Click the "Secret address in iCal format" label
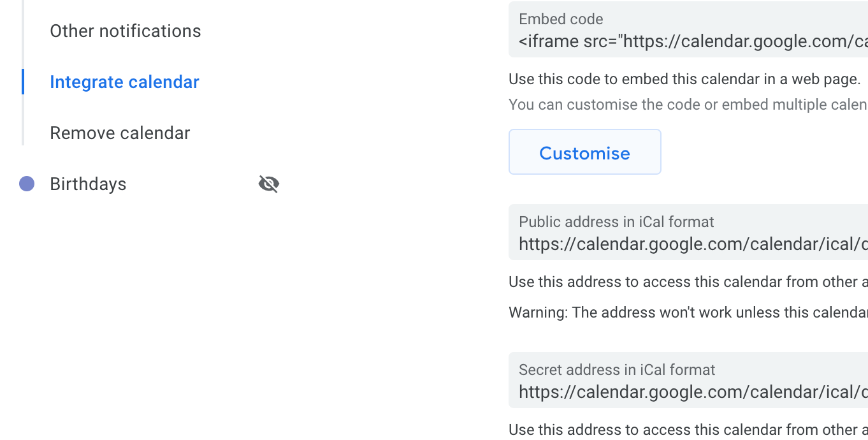 tap(617, 370)
